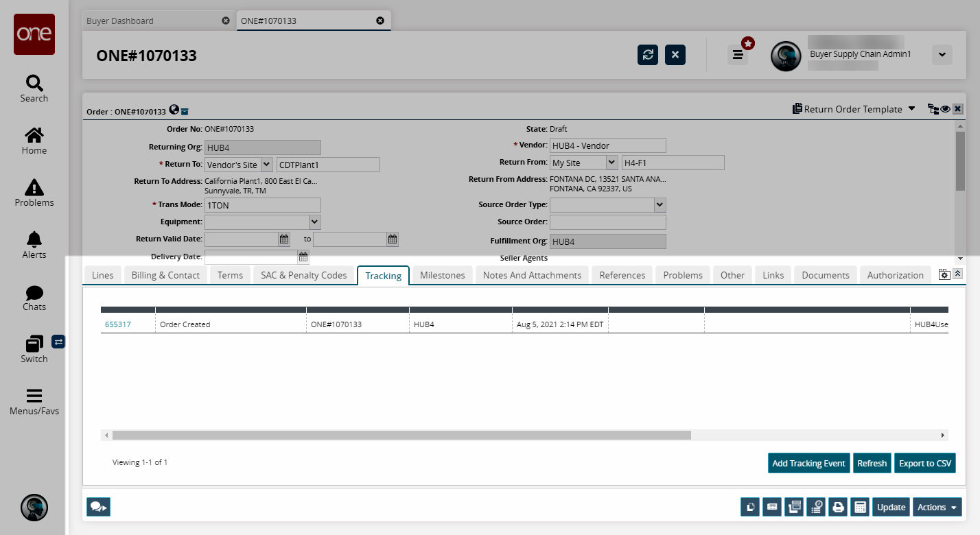Open the Actions dropdown button
Image resolution: width=980 pixels, height=535 pixels.
click(937, 508)
